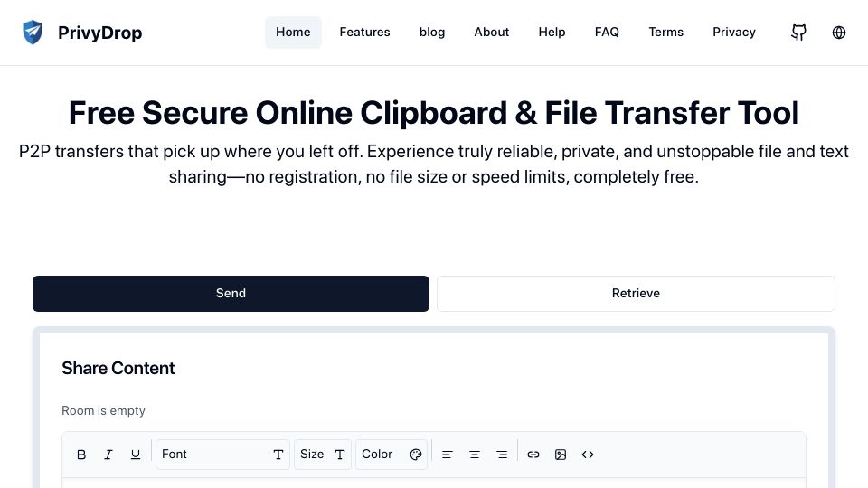
Task: Open the About page
Action: click(492, 33)
